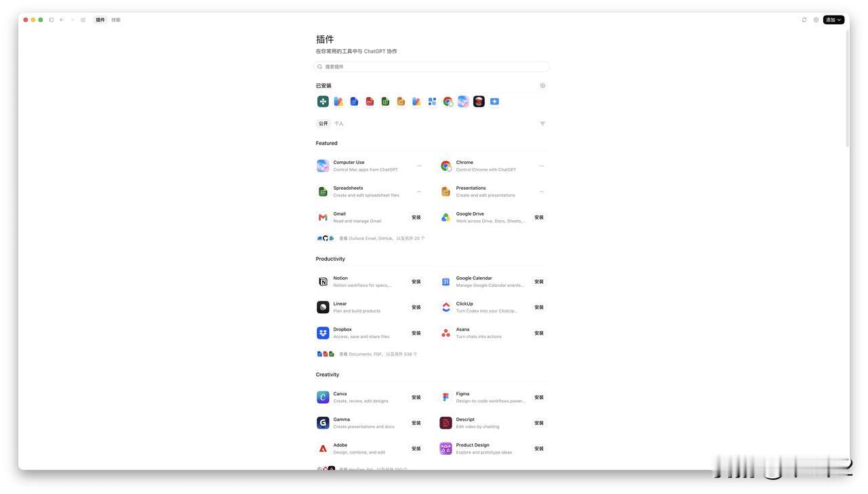Viewport: 868px width, 494px height.
Task: Click the Canva logo icon
Action: pyautogui.click(x=323, y=398)
